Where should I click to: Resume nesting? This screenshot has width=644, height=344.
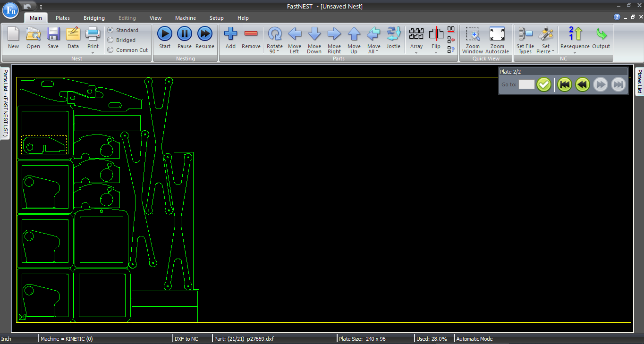click(204, 38)
